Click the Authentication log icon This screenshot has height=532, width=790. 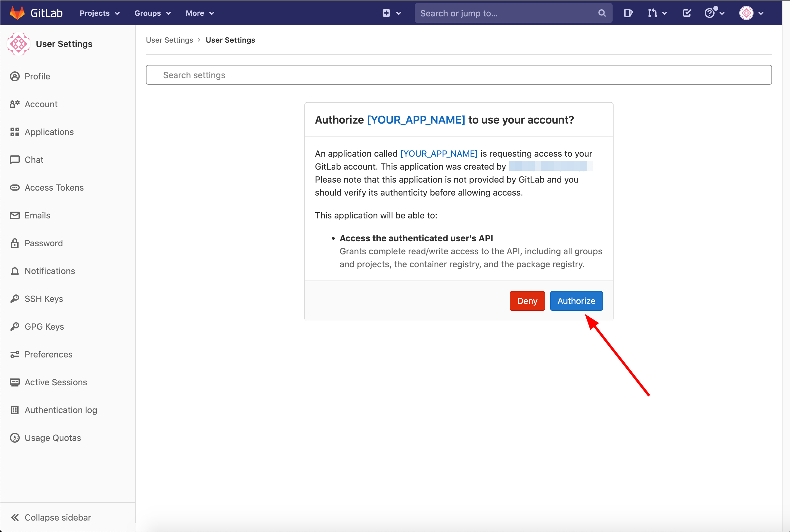coord(15,410)
